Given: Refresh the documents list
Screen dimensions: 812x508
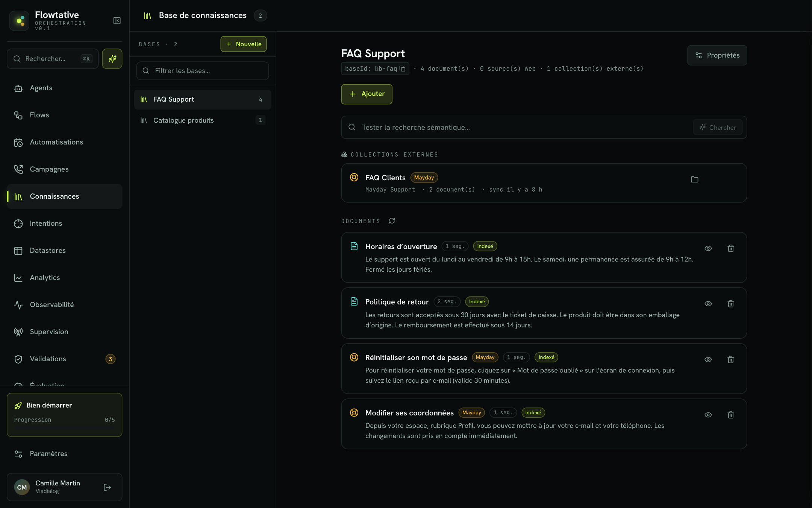Looking at the screenshot, I should pyautogui.click(x=392, y=221).
